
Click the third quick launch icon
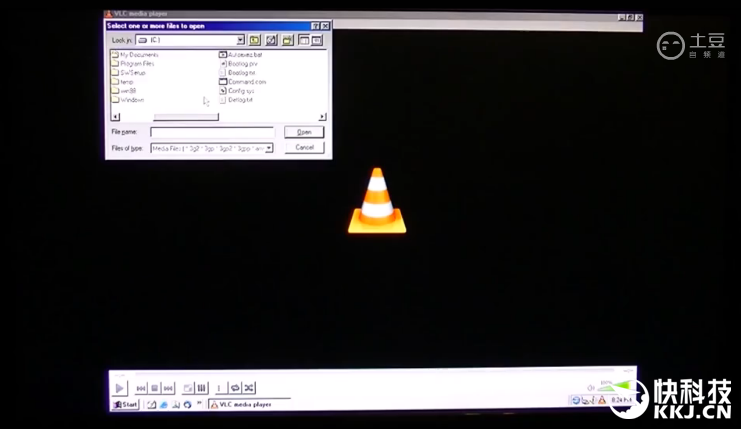pos(175,405)
